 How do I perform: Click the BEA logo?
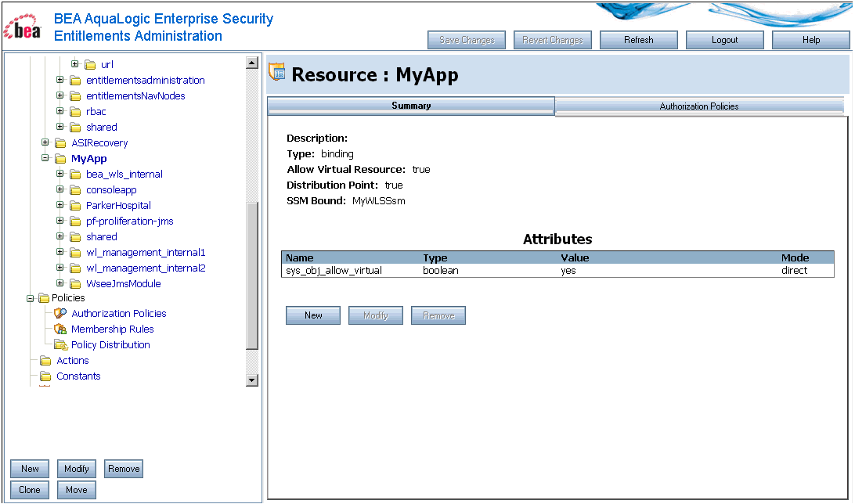pyautogui.click(x=22, y=27)
